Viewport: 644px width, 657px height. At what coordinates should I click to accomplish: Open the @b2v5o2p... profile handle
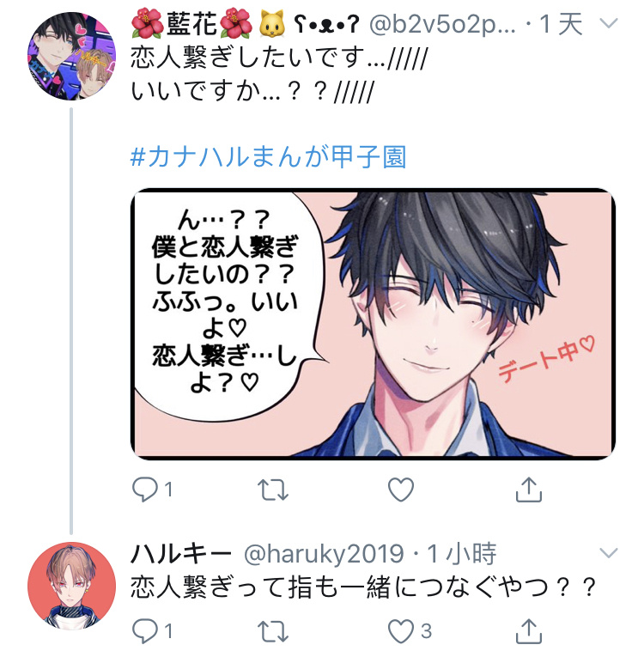[442, 24]
